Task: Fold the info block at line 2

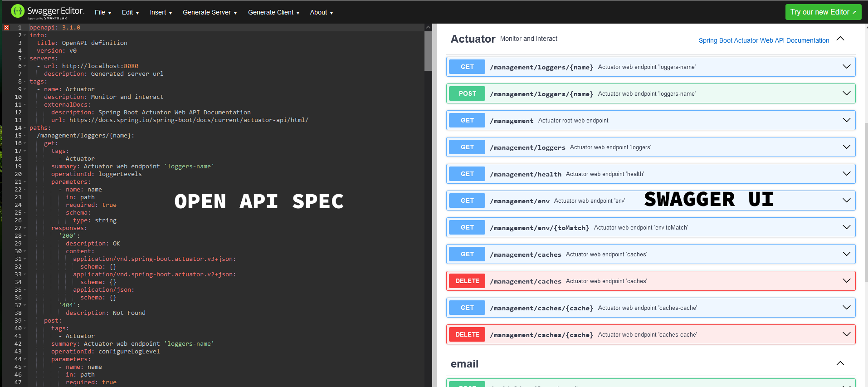Action: (x=25, y=35)
